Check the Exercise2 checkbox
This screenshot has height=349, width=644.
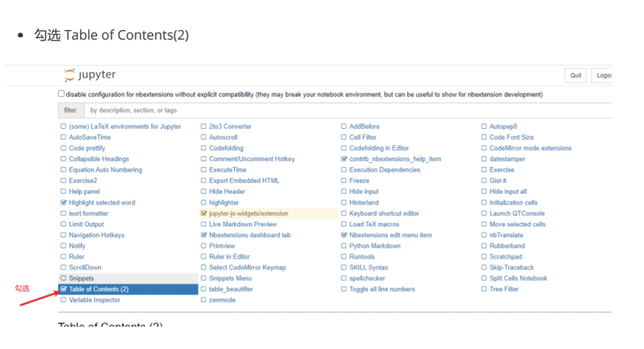[63, 181]
